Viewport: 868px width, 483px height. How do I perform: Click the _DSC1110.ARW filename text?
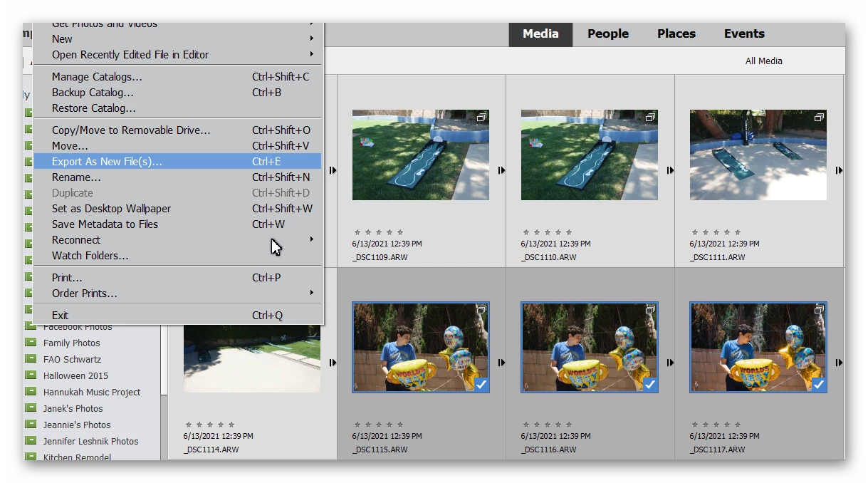548,257
